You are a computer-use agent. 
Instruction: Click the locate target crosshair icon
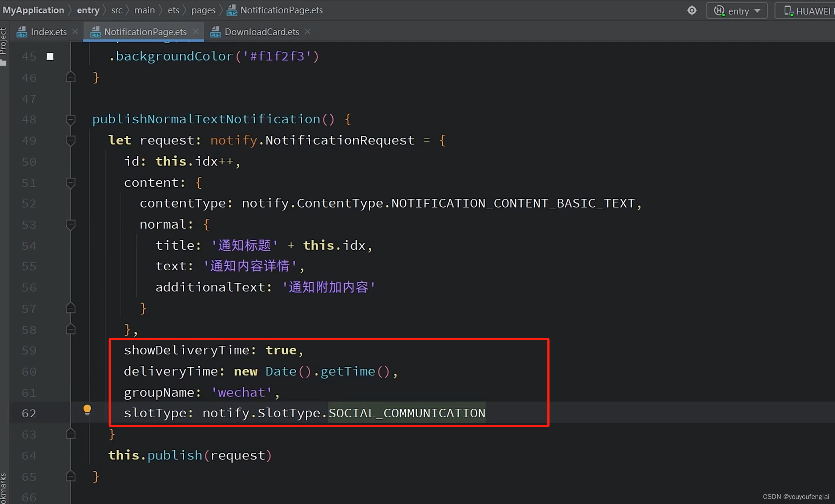pos(692,10)
